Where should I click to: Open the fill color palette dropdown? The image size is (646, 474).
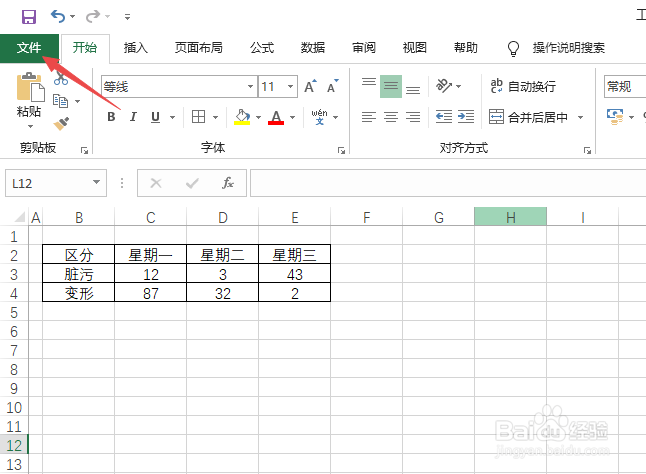pyautogui.click(x=258, y=118)
